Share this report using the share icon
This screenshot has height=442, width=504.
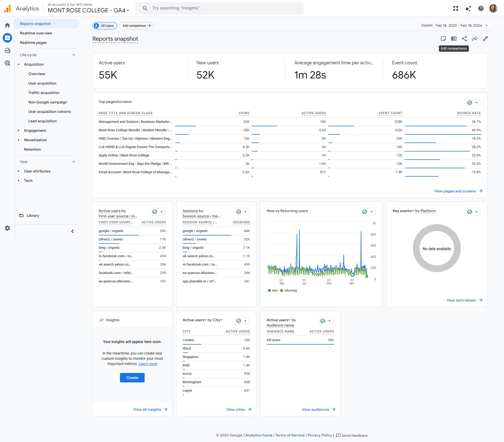[x=464, y=39]
